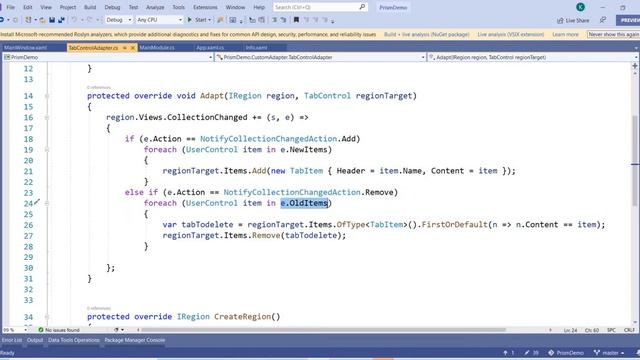Click the Learn more link
Viewport: 640px width, 360px height.
click(565, 34)
